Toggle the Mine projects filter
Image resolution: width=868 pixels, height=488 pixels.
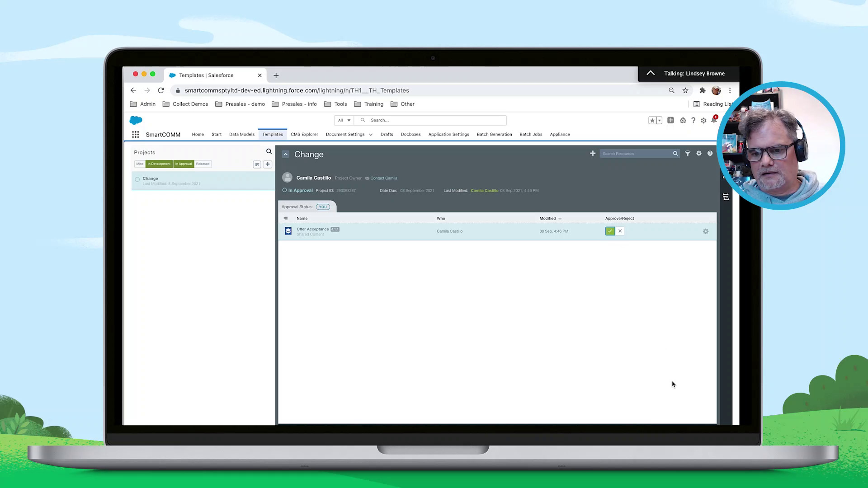(140, 164)
